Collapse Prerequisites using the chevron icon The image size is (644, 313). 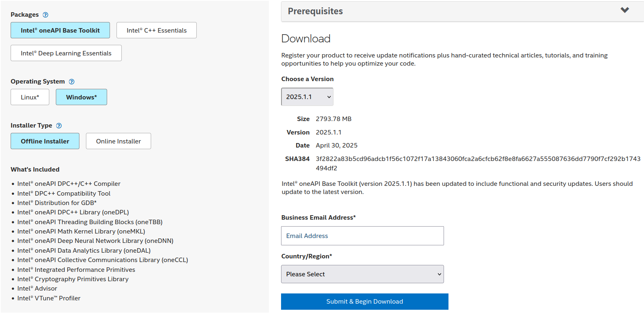tap(624, 10)
